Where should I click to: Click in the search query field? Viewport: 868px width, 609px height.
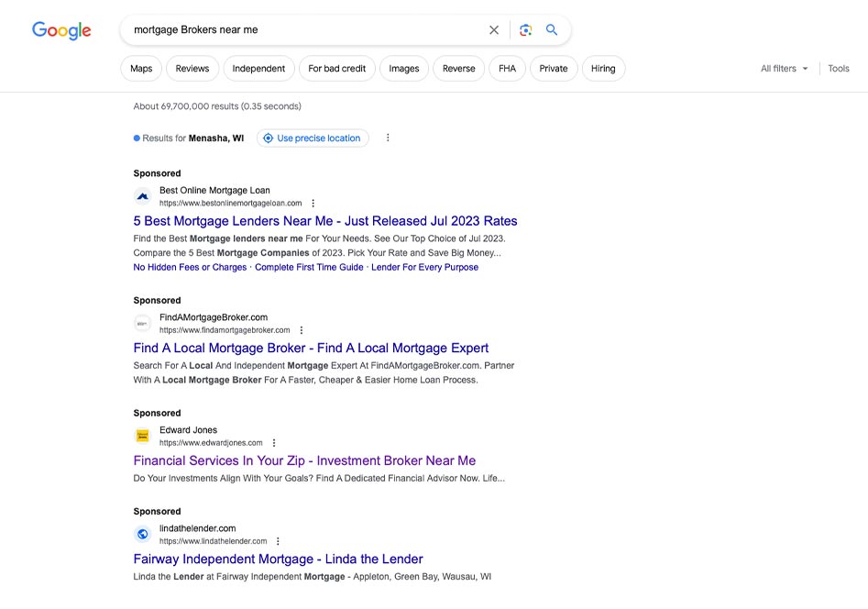(304, 30)
